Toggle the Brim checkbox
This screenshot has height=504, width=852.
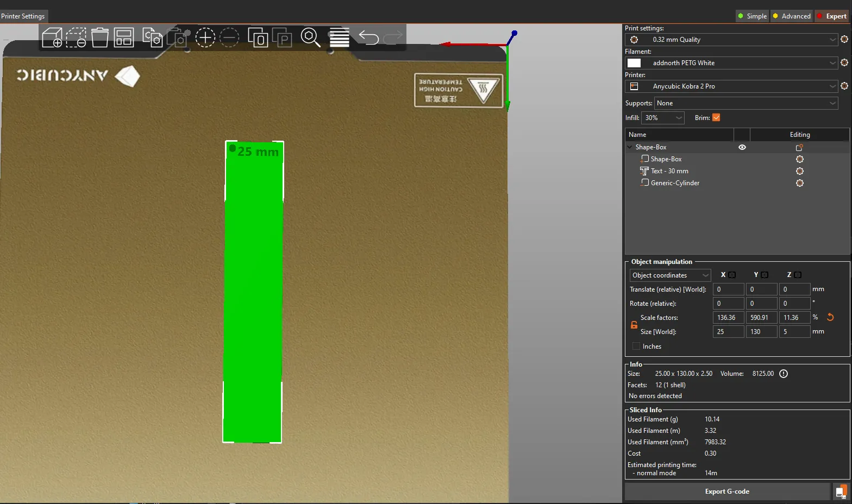tap(716, 118)
